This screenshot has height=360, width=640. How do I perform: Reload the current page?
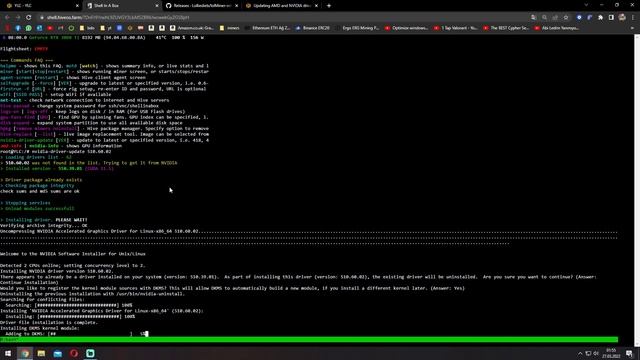29,18
